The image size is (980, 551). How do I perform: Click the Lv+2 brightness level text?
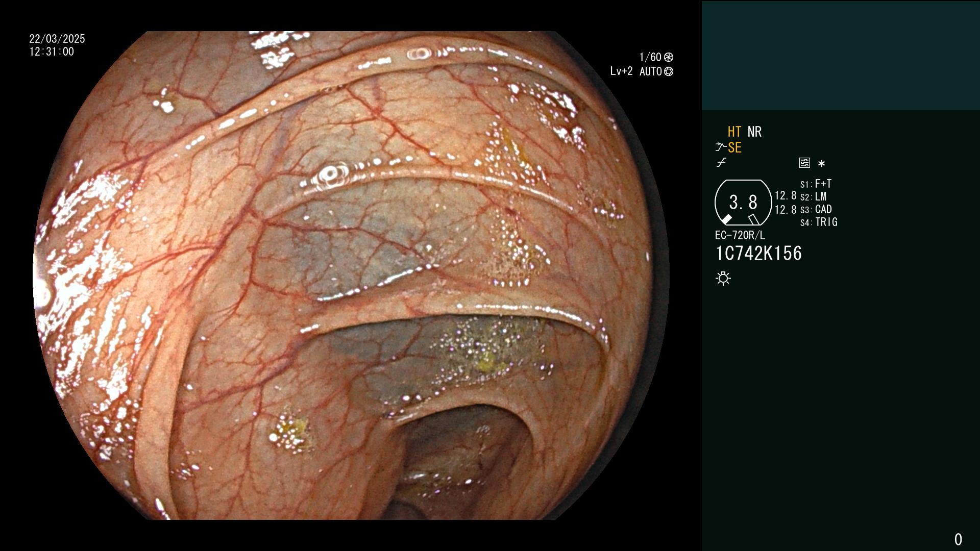(621, 71)
